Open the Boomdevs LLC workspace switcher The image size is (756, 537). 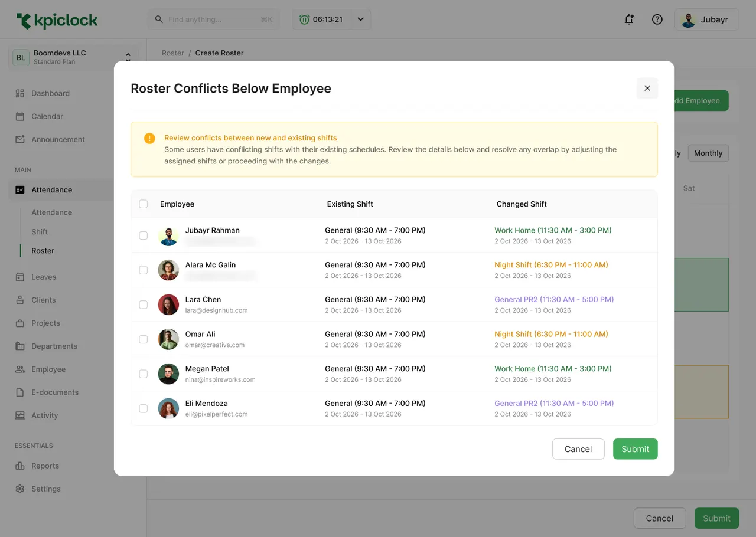pyautogui.click(x=74, y=57)
